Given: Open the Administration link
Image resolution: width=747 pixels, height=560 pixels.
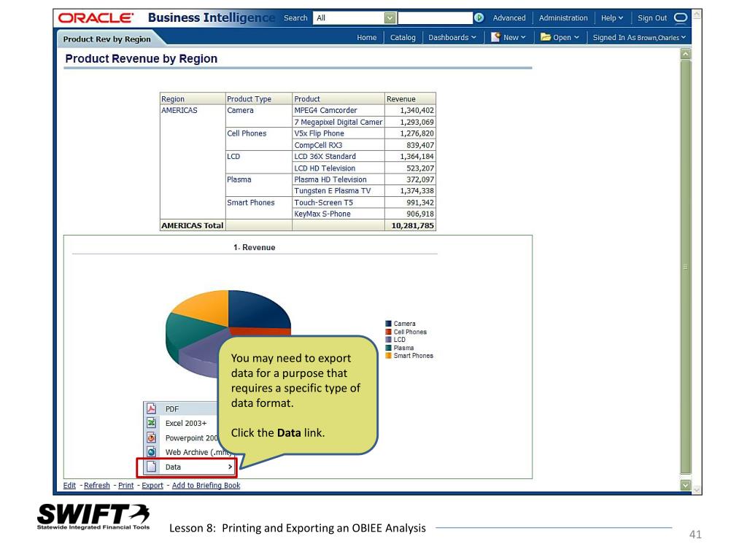Looking at the screenshot, I should 563,18.
